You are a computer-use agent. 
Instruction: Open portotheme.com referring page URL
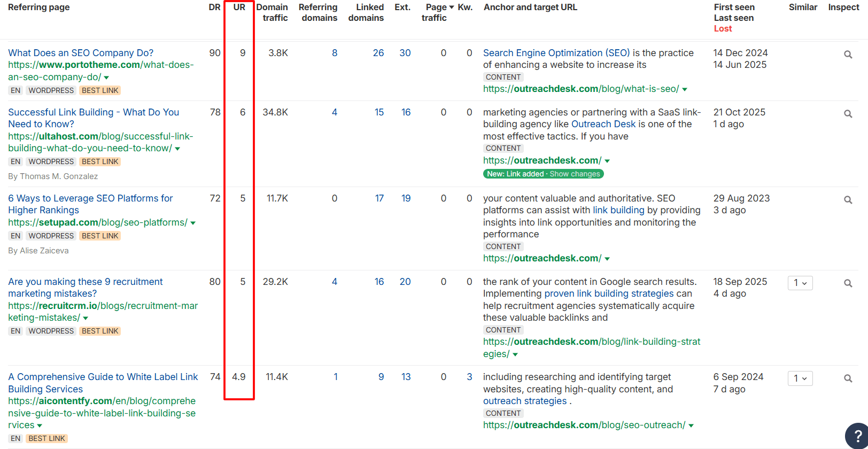[101, 71]
